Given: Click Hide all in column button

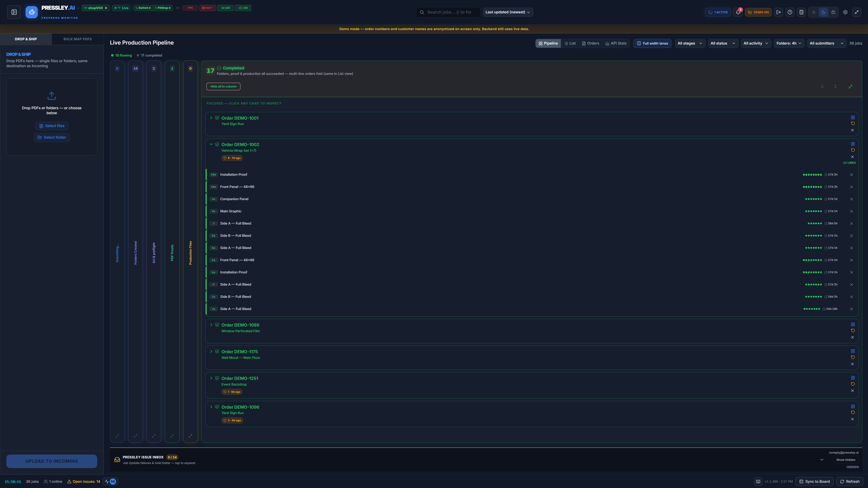Looking at the screenshot, I should pos(223,87).
